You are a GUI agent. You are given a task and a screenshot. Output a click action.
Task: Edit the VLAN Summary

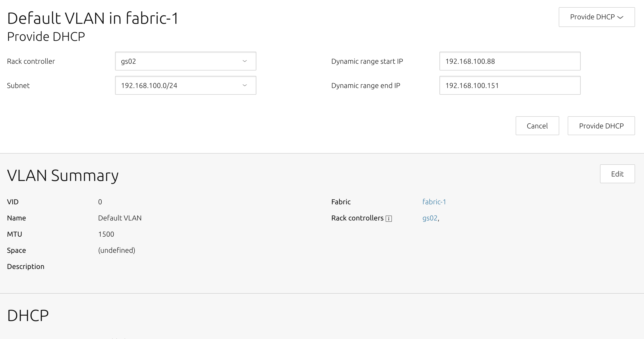[x=617, y=174]
